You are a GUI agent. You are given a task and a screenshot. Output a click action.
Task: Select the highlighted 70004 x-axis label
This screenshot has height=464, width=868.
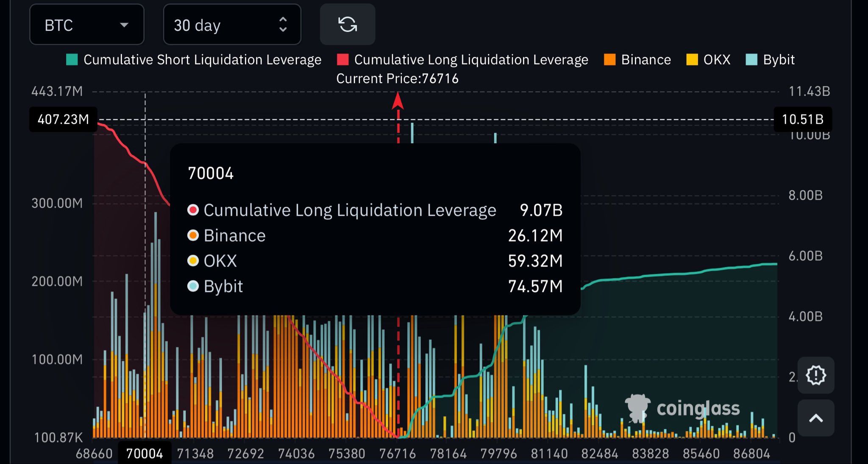tap(145, 453)
